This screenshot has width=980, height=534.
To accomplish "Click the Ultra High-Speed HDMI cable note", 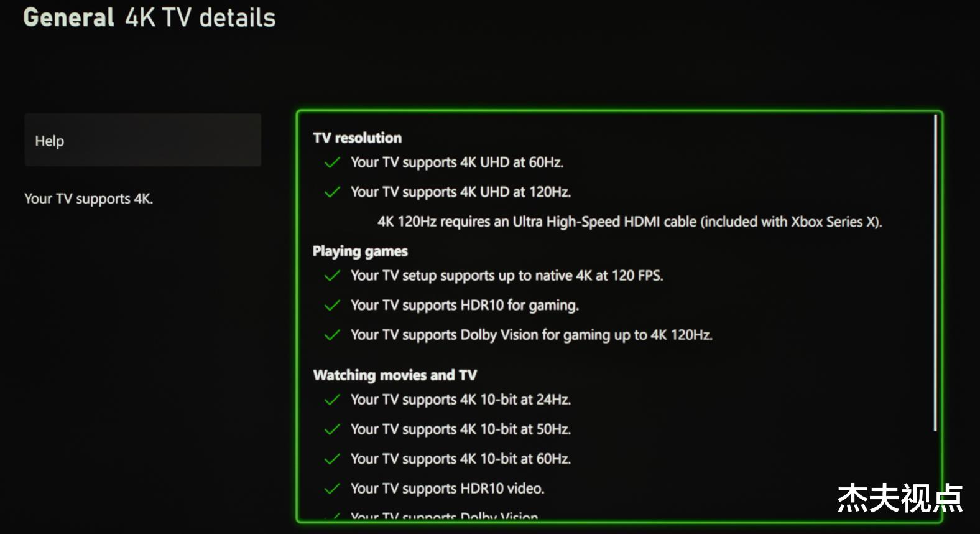I will point(629,222).
